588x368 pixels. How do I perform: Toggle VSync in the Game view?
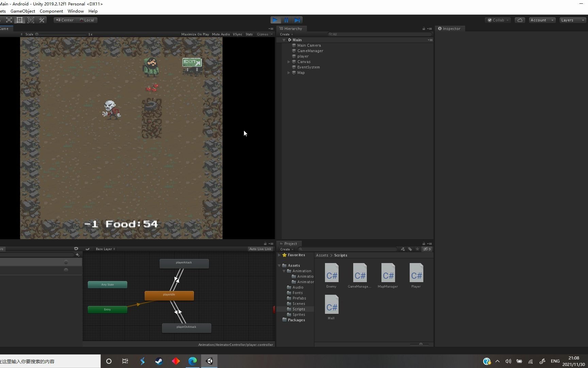[238, 34]
